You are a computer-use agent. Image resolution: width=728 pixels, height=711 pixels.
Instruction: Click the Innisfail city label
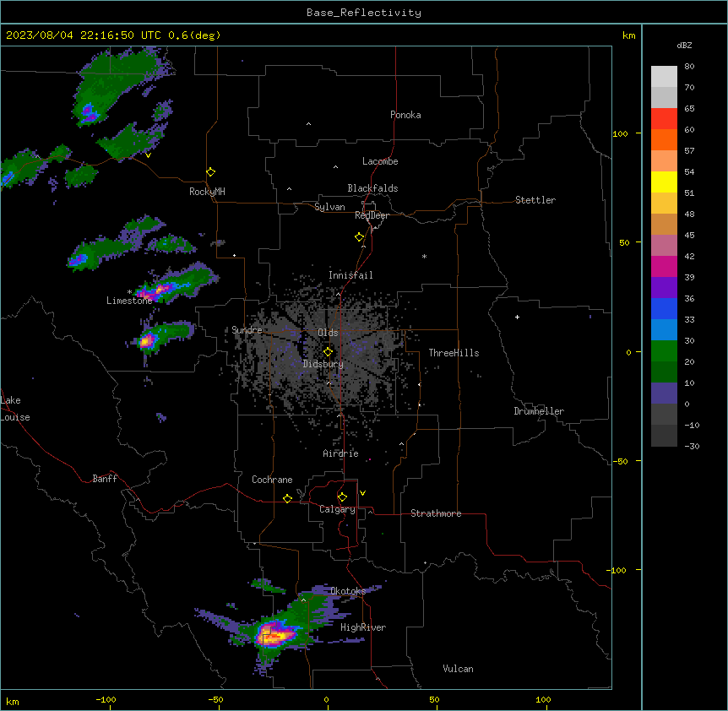point(350,275)
